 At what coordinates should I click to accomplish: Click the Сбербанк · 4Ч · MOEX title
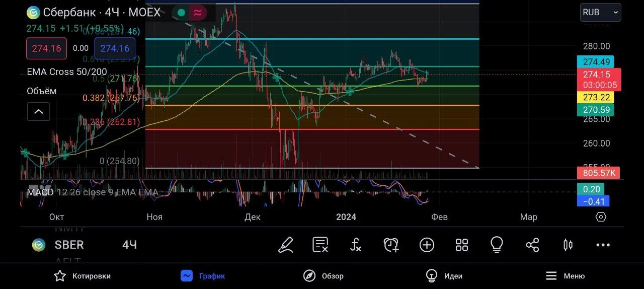click(x=102, y=13)
